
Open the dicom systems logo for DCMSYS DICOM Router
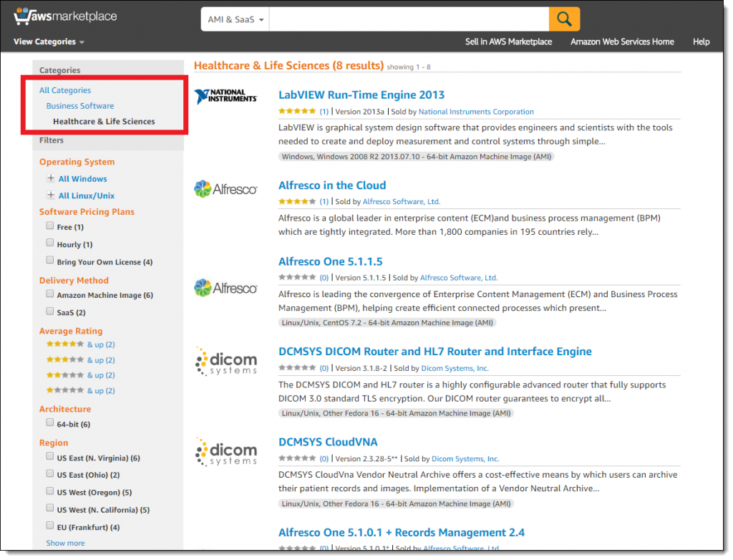pyautogui.click(x=227, y=361)
